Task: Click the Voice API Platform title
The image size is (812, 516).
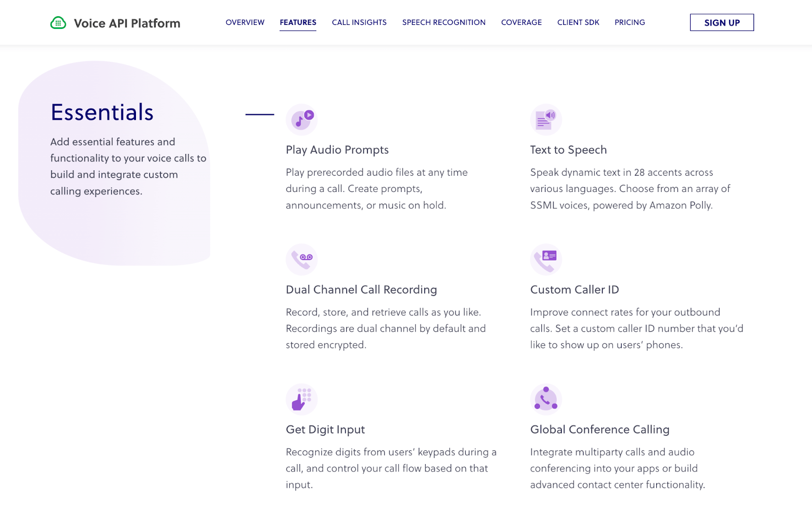Action: 127,23
